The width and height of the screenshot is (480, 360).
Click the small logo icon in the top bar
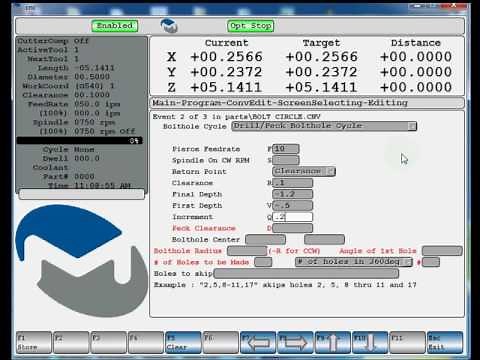coord(169,26)
